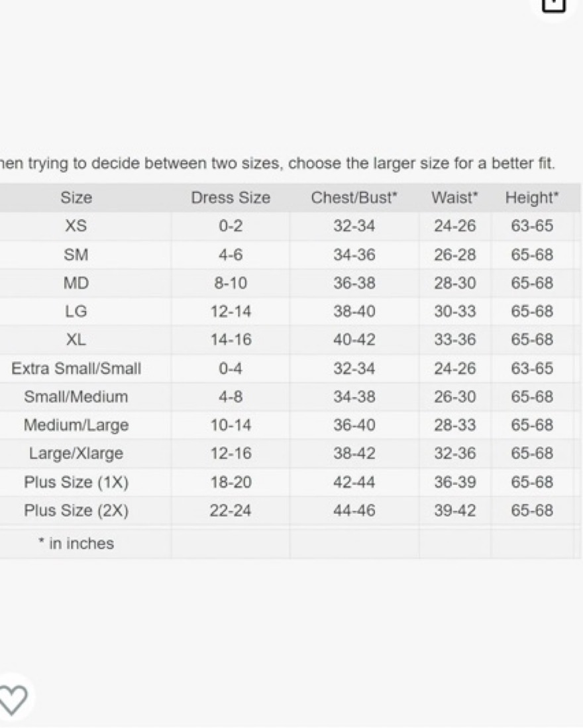Click the Chest/Bust column header

[x=354, y=198]
